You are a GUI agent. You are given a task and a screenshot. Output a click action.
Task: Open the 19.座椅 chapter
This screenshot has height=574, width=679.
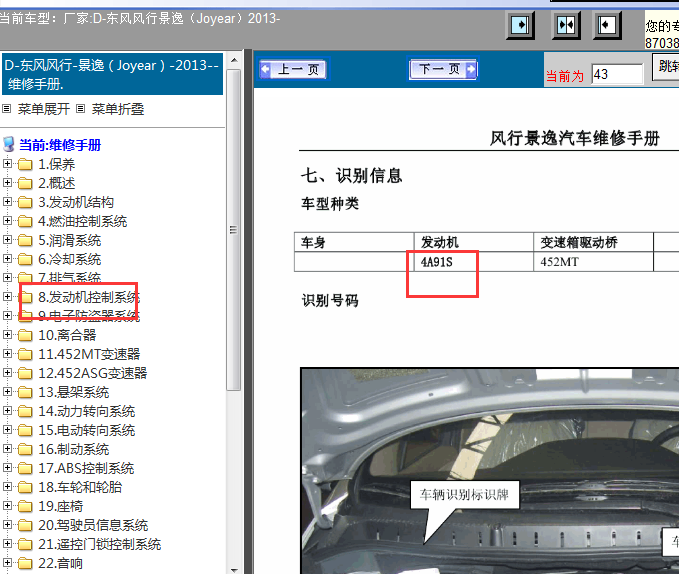(x=60, y=506)
